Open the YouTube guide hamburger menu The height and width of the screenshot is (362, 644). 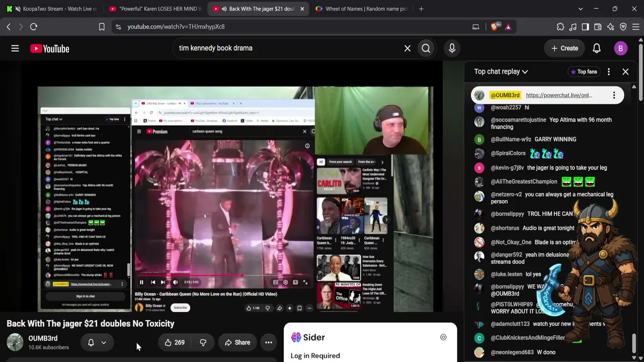pyautogui.click(x=15, y=48)
